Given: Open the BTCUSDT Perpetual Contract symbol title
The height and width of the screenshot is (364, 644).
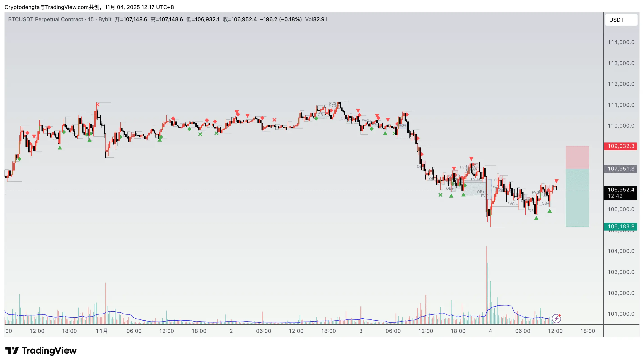Looking at the screenshot, I should (46, 19).
